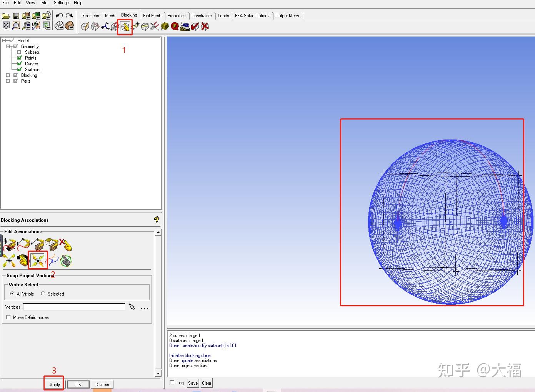Uncheck the Curves visibility checkbox

pyautogui.click(x=19, y=64)
